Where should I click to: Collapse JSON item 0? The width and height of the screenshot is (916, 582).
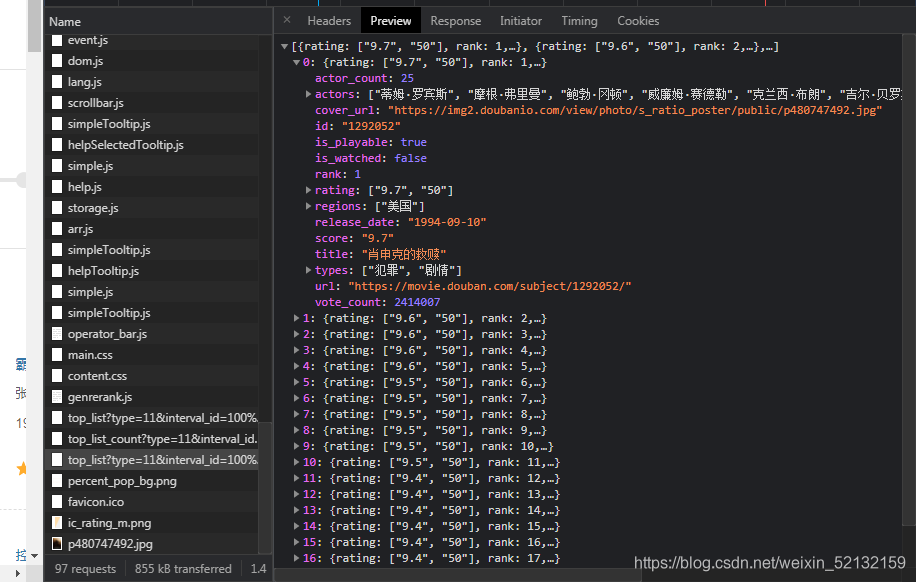(296, 63)
